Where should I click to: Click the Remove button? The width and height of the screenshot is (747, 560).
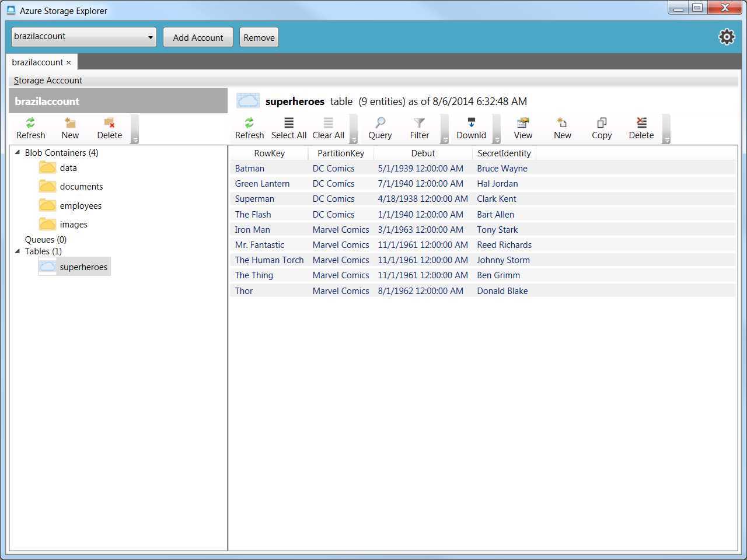click(259, 37)
